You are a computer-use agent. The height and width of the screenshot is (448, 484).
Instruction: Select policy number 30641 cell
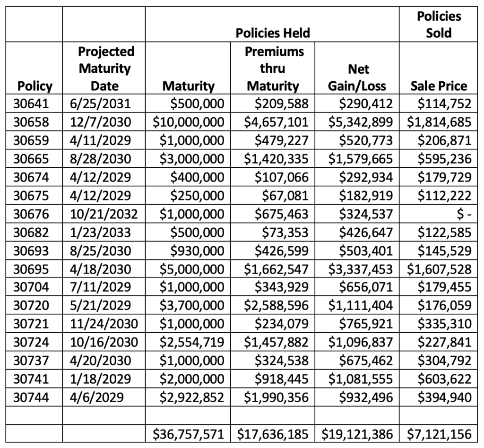pyautogui.click(x=34, y=103)
